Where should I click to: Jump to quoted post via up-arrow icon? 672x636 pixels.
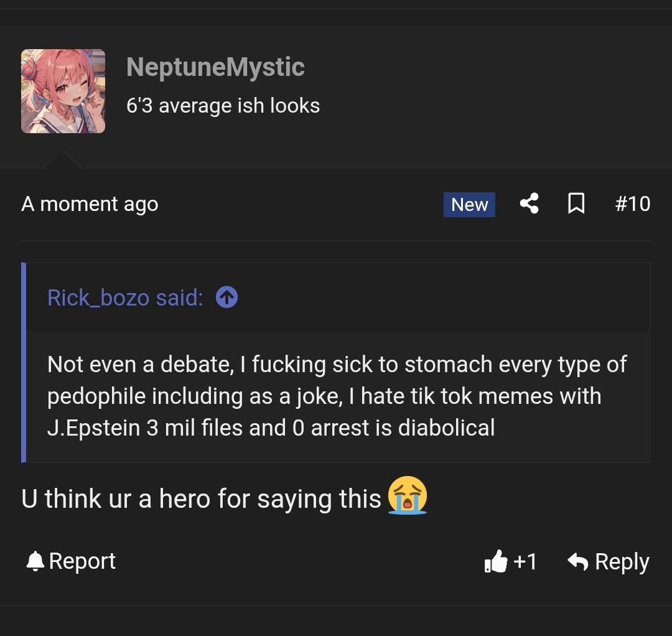click(226, 298)
